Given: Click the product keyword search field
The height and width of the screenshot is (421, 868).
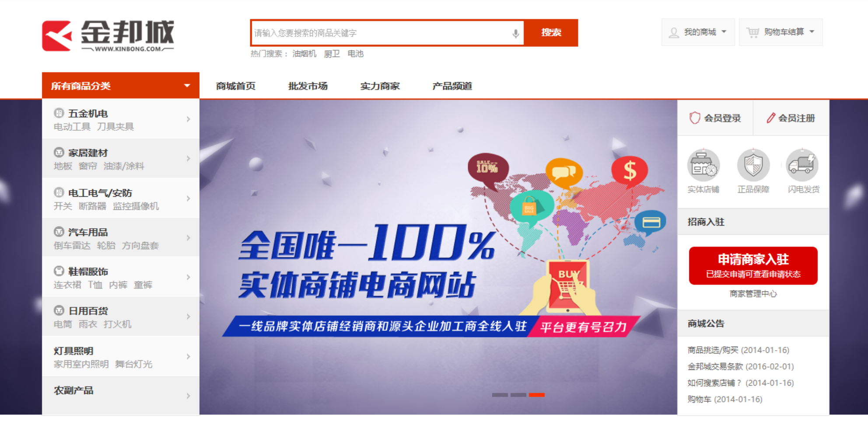Looking at the screenshot, I should coord(381,33).
